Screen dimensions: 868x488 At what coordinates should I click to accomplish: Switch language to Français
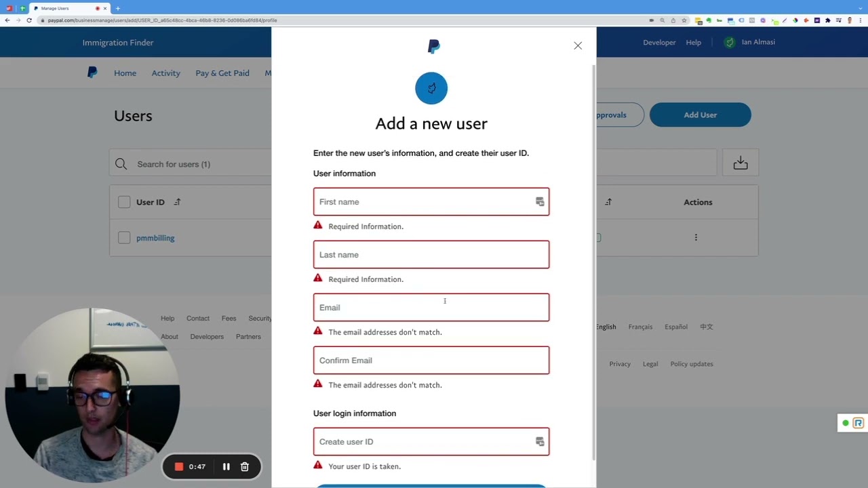pos(640,327)
